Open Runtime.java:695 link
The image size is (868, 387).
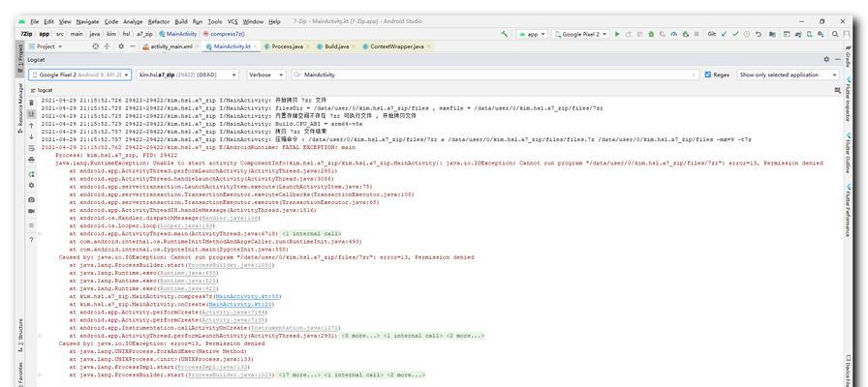188,273
